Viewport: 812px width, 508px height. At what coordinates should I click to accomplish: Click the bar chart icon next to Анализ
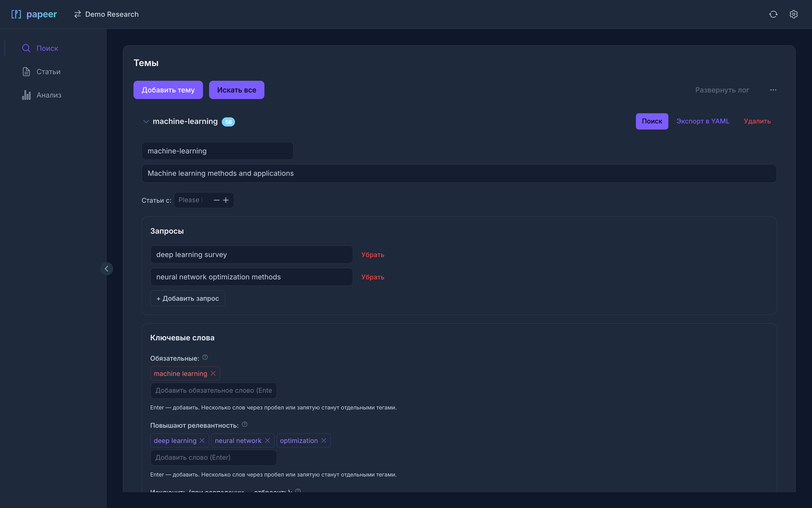click(26, 95)
